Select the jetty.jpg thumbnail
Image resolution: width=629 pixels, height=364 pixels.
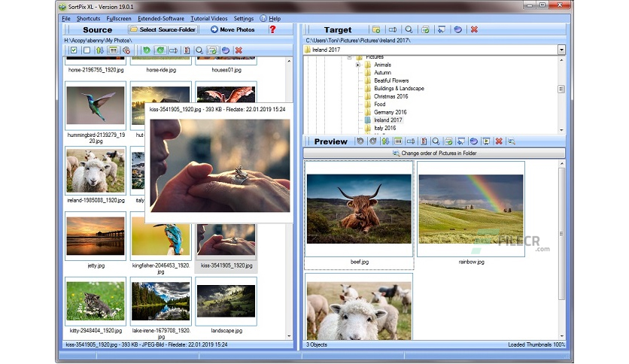pyautogui.click(x=96, y=236)
